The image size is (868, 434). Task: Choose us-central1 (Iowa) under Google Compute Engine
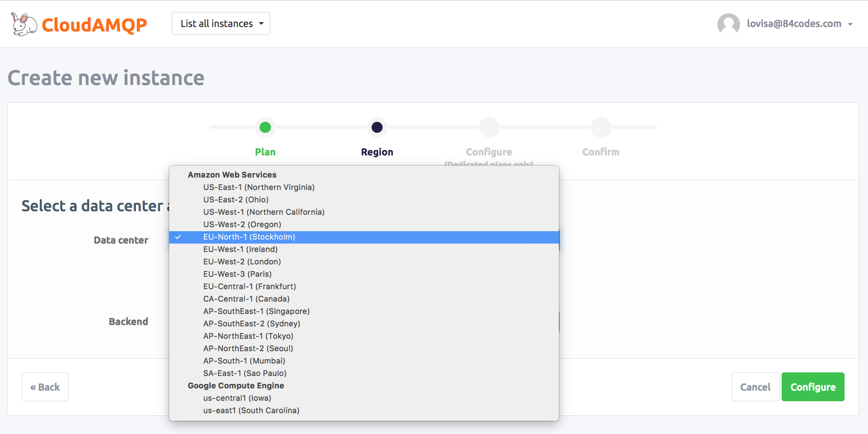click(x=237, y=398)
